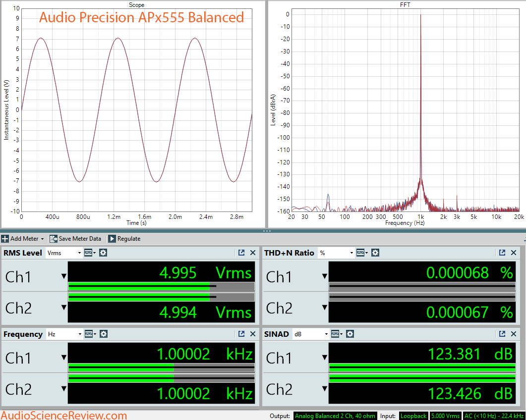Close the RMS Level meter
Viewport: 526px width, 420px height.
pos(253,253)
